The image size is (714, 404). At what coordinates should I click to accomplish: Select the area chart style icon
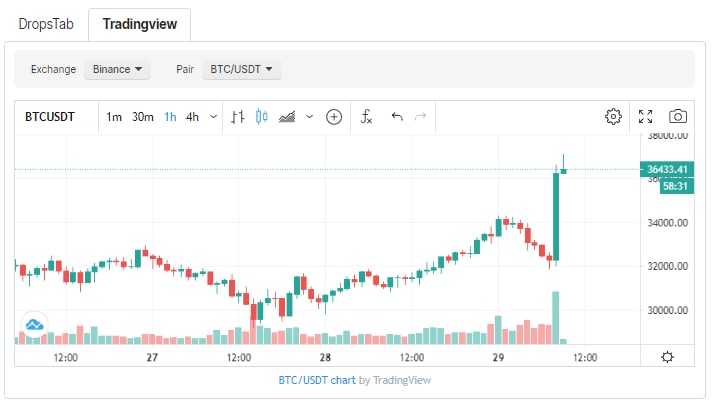point(287,117)
